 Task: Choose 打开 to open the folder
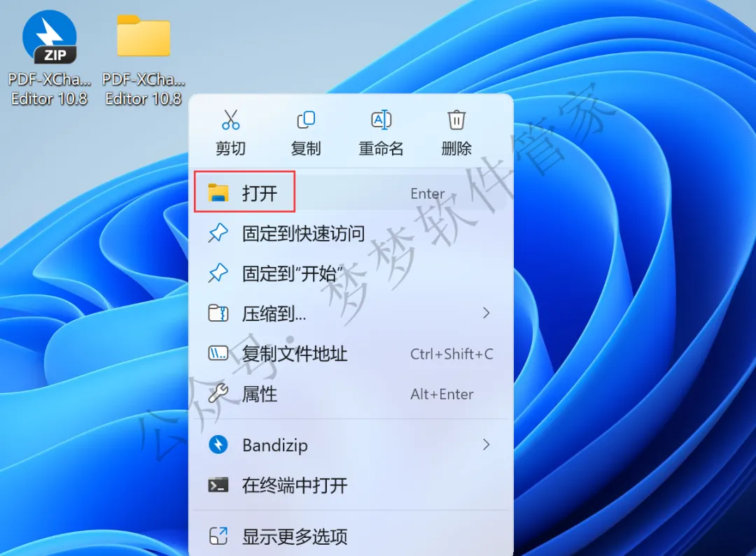point(351,193)
